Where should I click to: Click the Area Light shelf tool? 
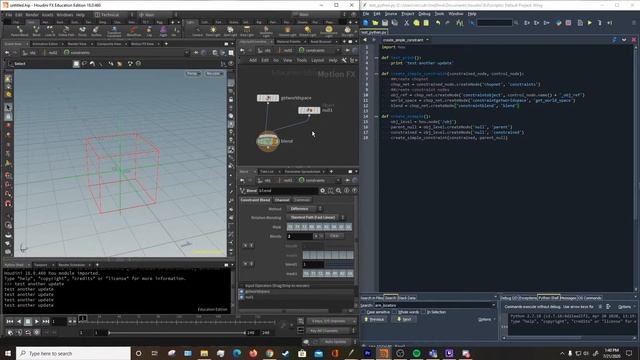pyautogui.click(x=247, y=31)
